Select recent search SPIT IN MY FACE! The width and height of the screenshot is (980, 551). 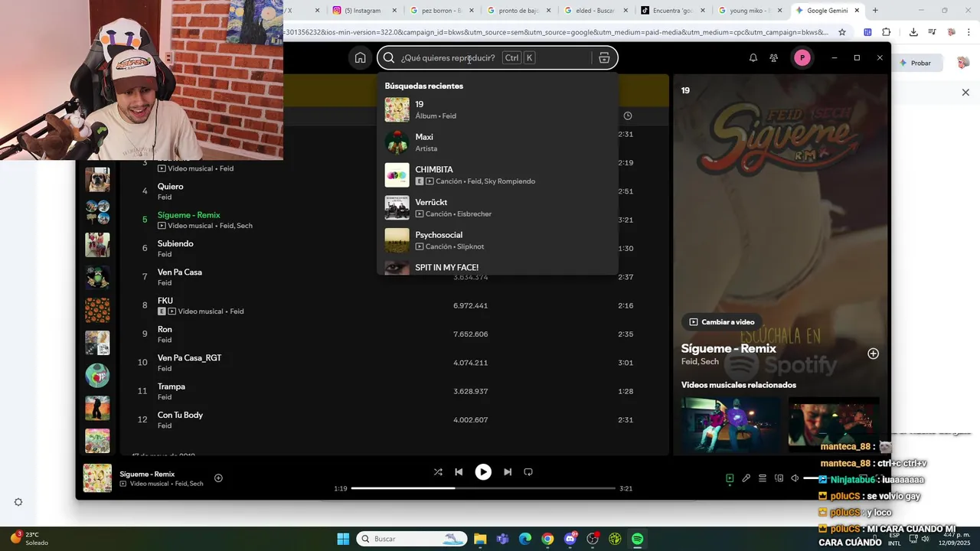(498, 267)
